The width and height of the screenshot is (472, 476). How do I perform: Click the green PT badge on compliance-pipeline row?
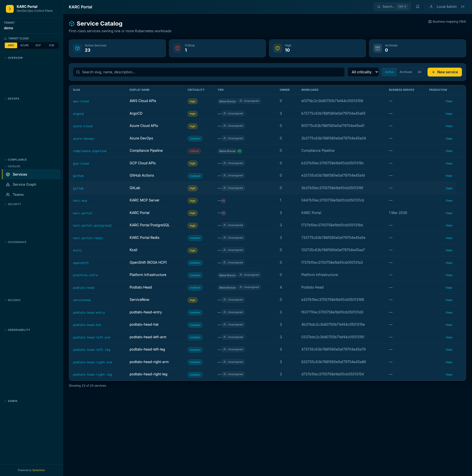coord(240,151)
